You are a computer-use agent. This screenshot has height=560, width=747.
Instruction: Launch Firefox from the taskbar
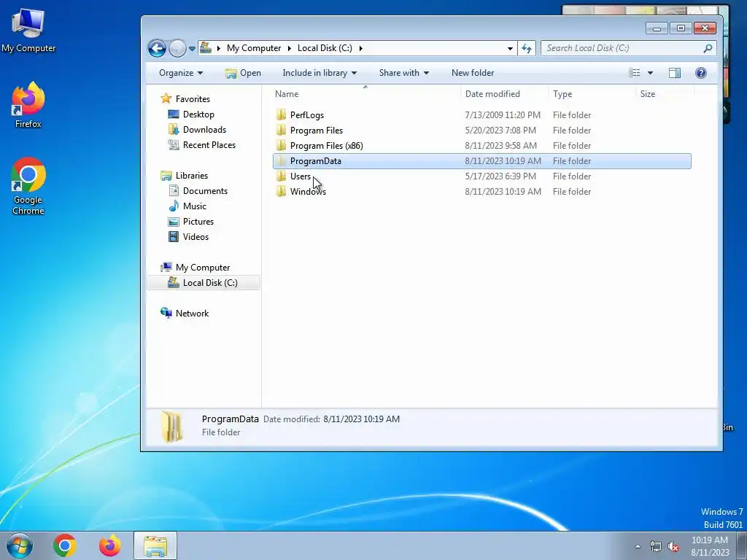(x=110, y=545)
